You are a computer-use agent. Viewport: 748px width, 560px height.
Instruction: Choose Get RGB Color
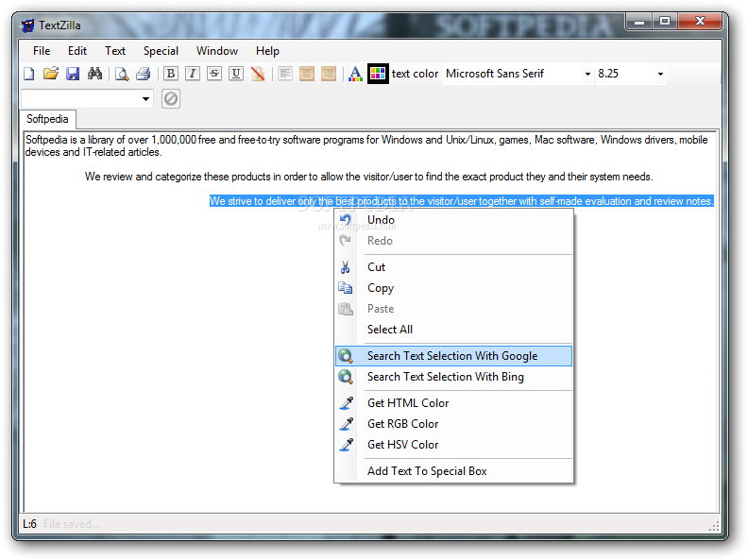point(453,424)
